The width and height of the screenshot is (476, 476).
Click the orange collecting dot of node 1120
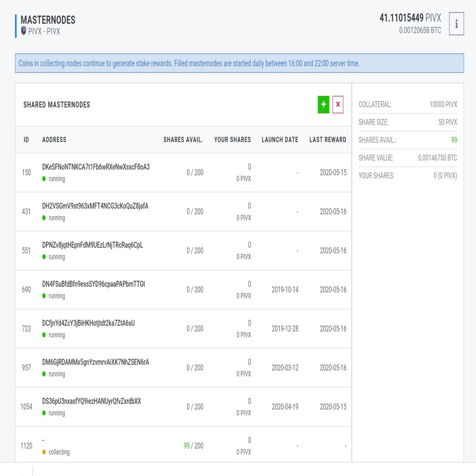pos(44,452)
